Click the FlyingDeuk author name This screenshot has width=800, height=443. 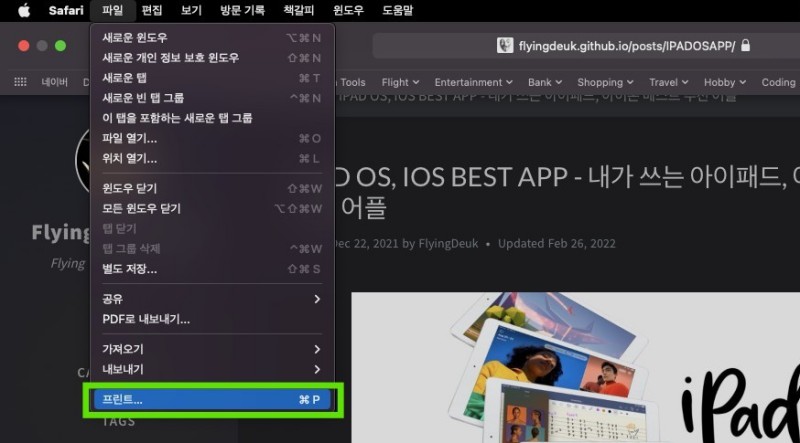tap(448, 243)
